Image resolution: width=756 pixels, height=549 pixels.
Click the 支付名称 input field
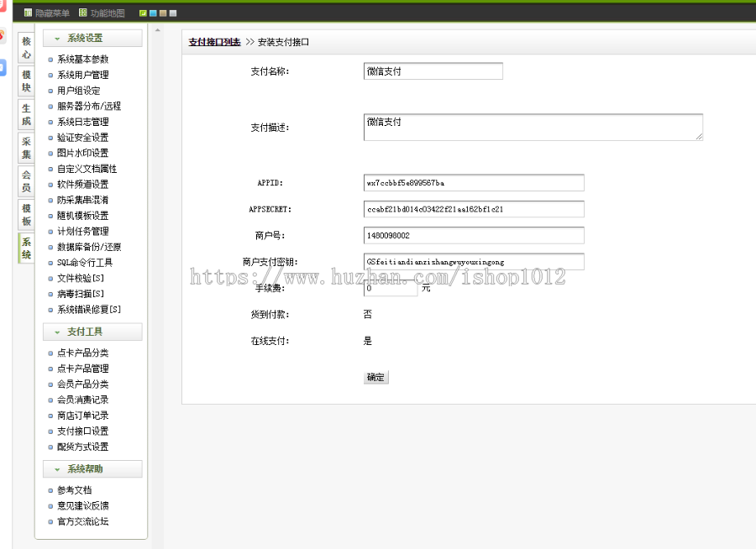pos(433,71)
